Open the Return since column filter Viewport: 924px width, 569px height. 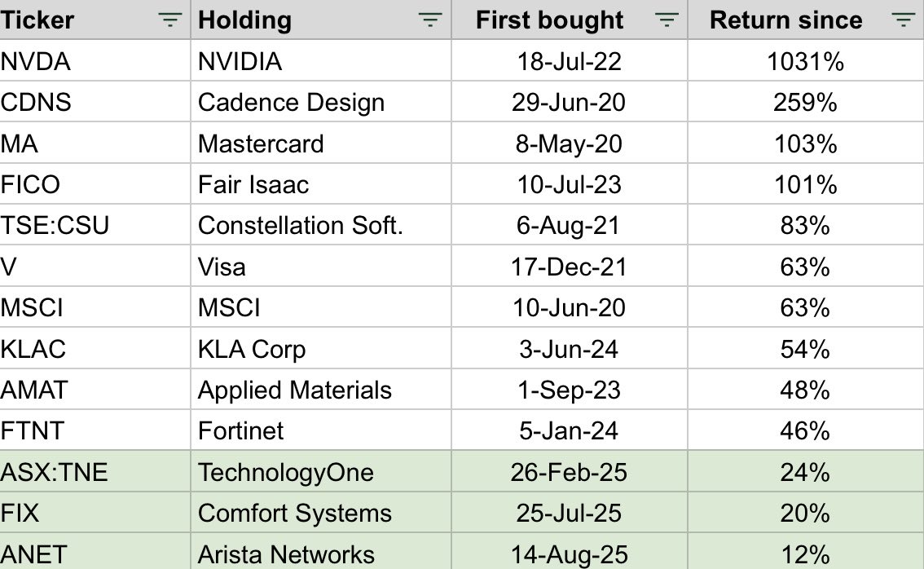(x=902, y=20)
